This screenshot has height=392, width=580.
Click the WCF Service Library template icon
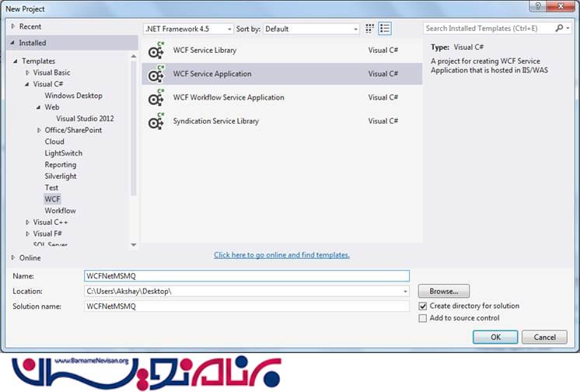pyautogui.click(x=156, y=51)
